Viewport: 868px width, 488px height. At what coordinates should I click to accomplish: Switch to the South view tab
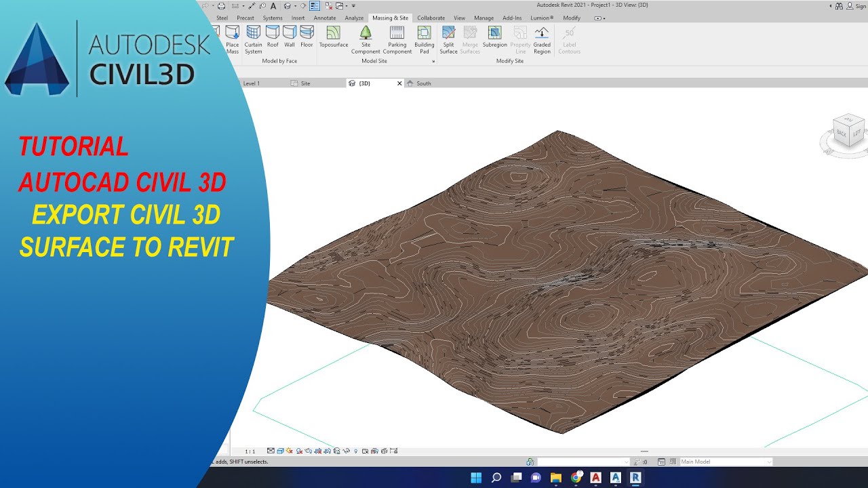click(424, 83)
